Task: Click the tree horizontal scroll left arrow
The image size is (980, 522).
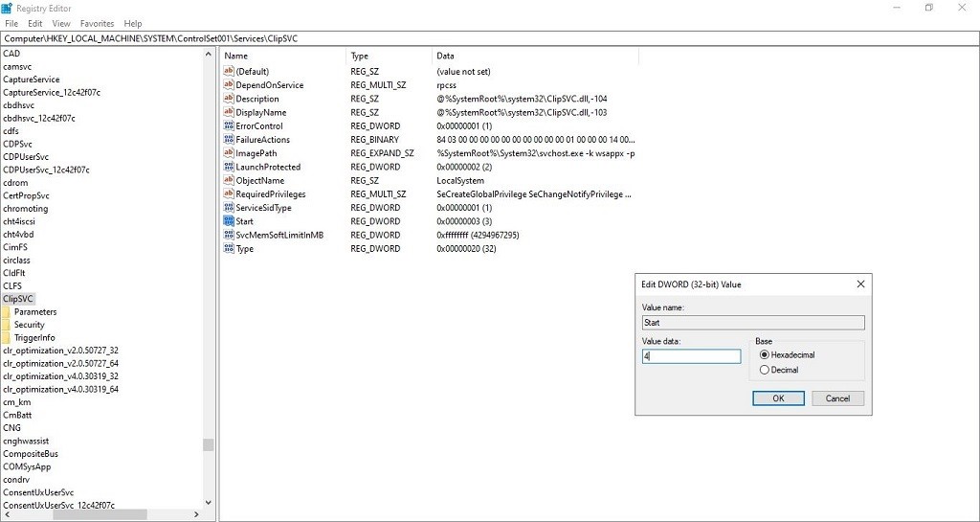Action: click(6, 514)
